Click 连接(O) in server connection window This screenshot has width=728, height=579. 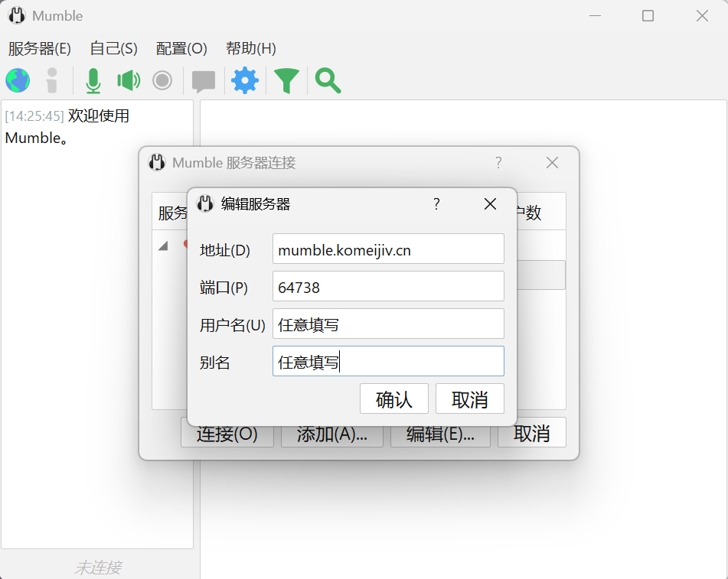point(227,435)
